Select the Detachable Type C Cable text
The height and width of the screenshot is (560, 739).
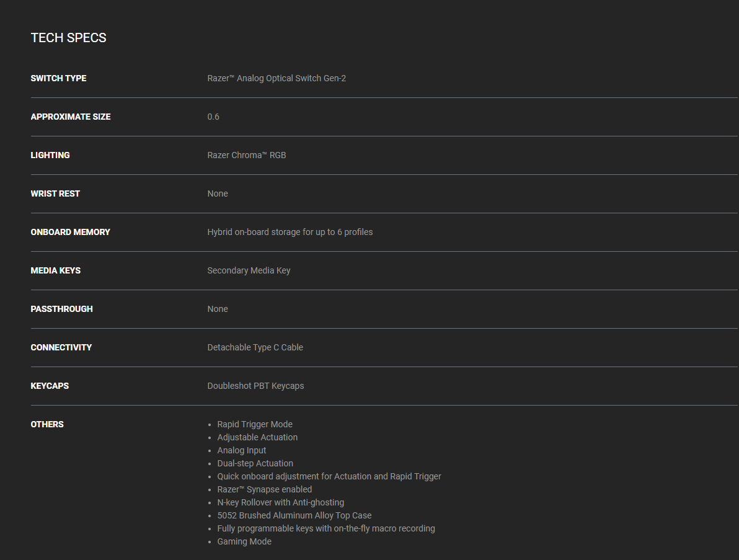[x=255, y=347]
